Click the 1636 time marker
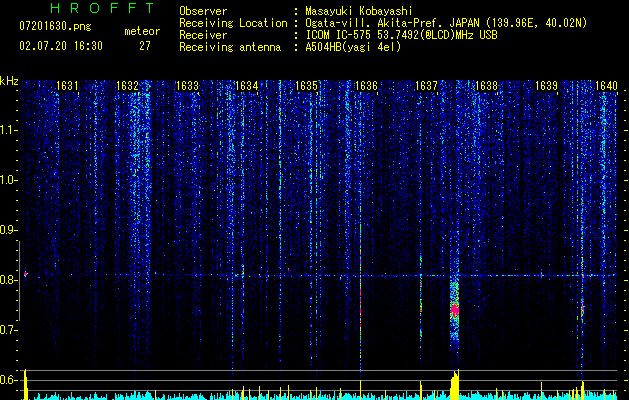The height and width of the screenshot is (400, 629). coord(366,86)
